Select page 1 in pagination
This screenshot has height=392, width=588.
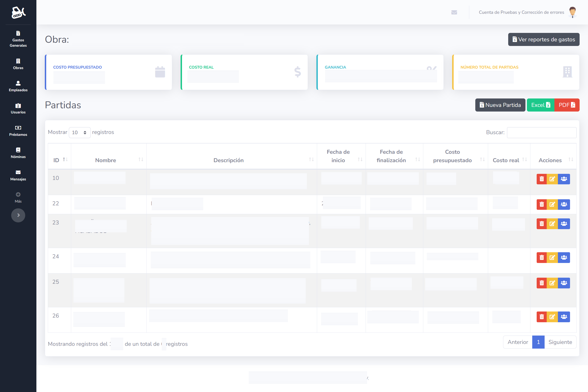(538, 342)
